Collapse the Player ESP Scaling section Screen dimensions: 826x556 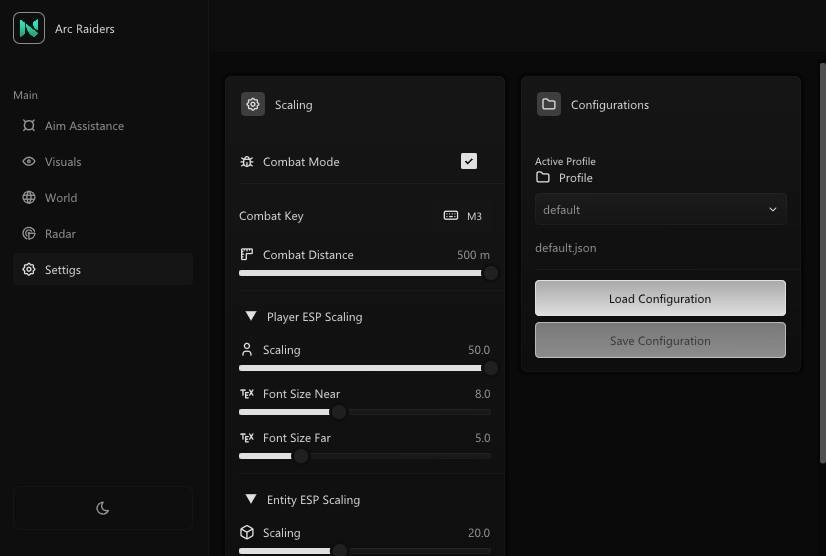coord(251,317)
